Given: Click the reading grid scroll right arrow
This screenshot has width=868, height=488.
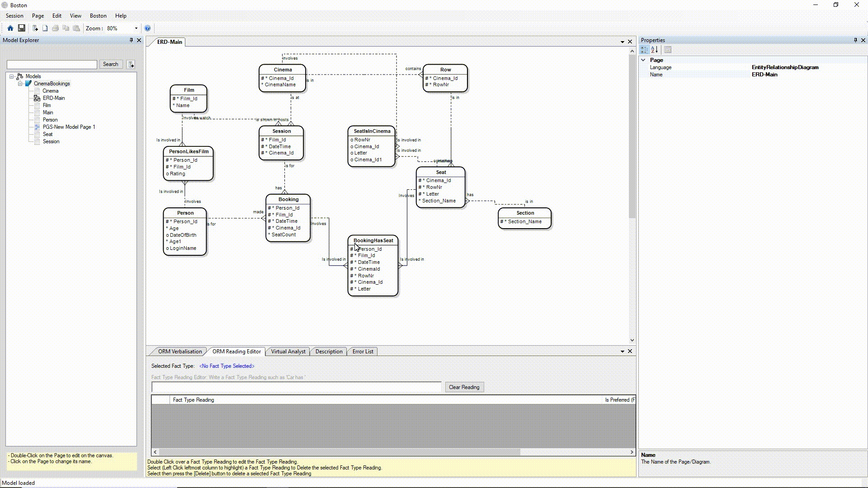Looking at the screenshot, I should (x=632, y=452).
